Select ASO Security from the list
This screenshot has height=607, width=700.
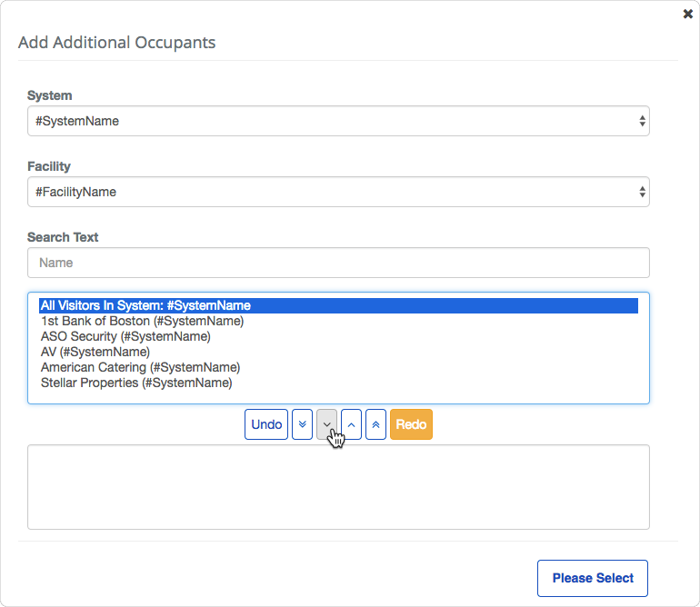pyautogui.click(x=125, y=336)
